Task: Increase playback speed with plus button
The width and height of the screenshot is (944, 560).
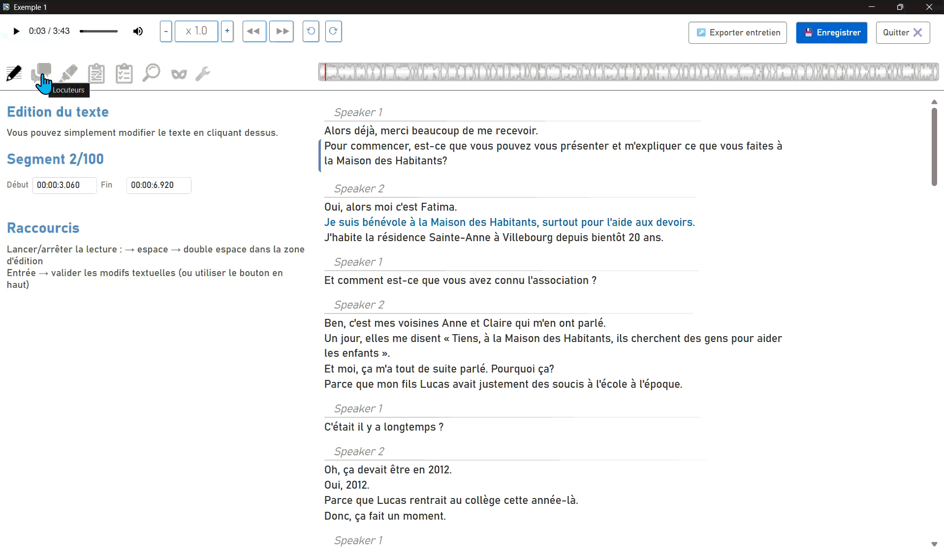Action: pos(227,31)
